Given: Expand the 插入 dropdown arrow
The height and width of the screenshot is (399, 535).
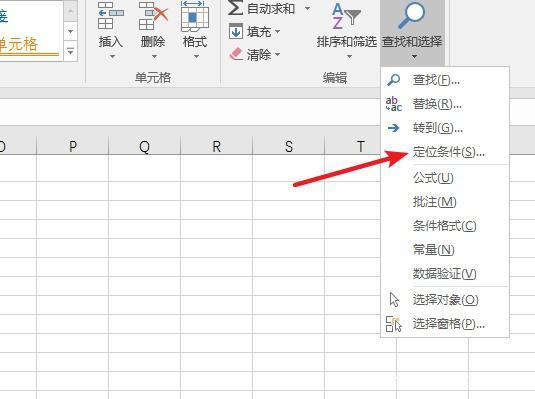Looking at the screenshot, I should [112, 56].
